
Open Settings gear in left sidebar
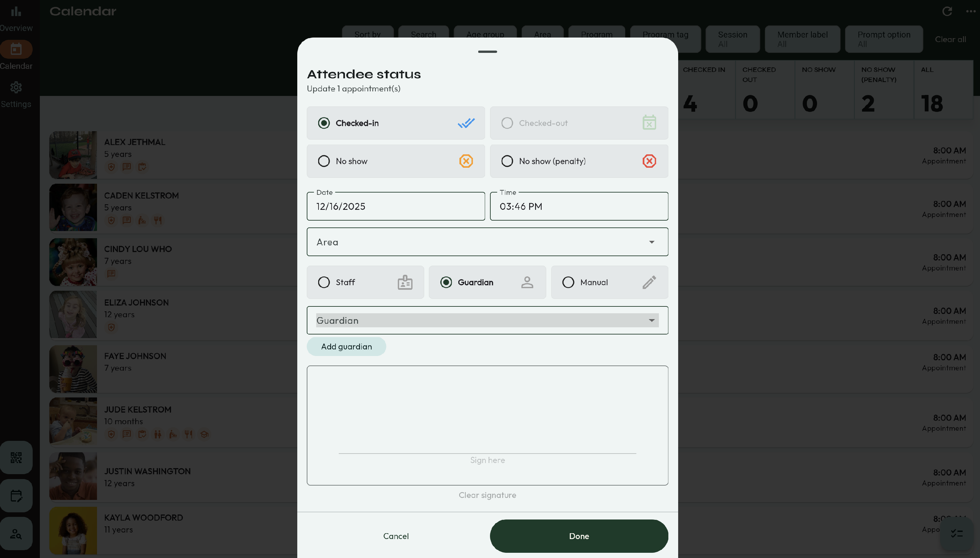coord(16,88)
